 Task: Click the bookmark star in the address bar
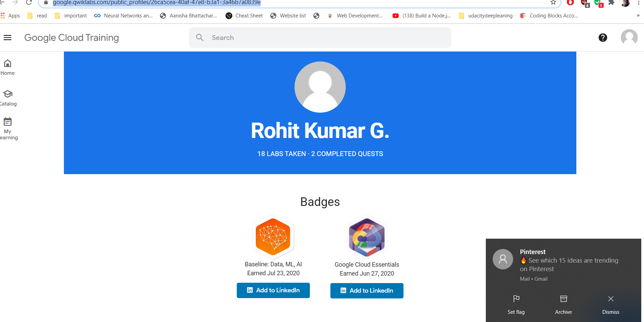pyautogui.click(x=552, y=3)
